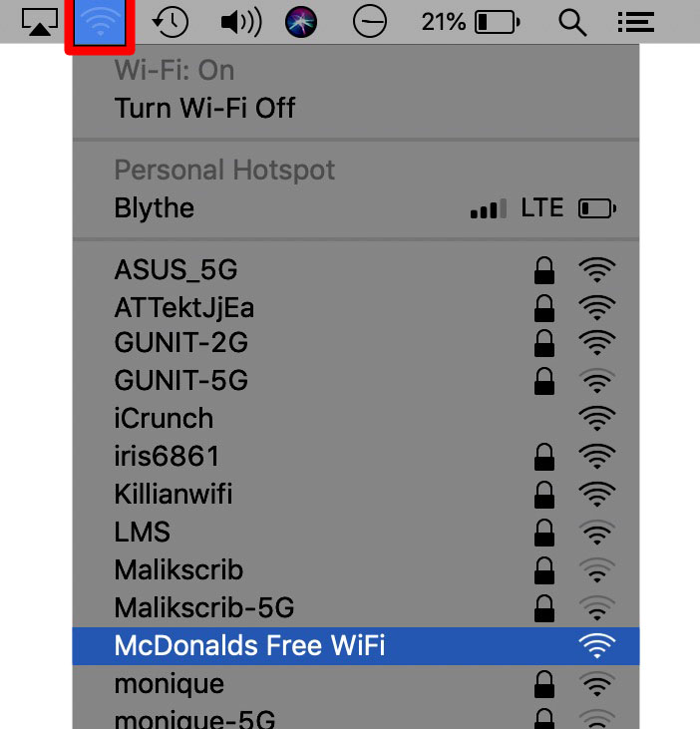Open the battery status at 21%

pos(471,22)
